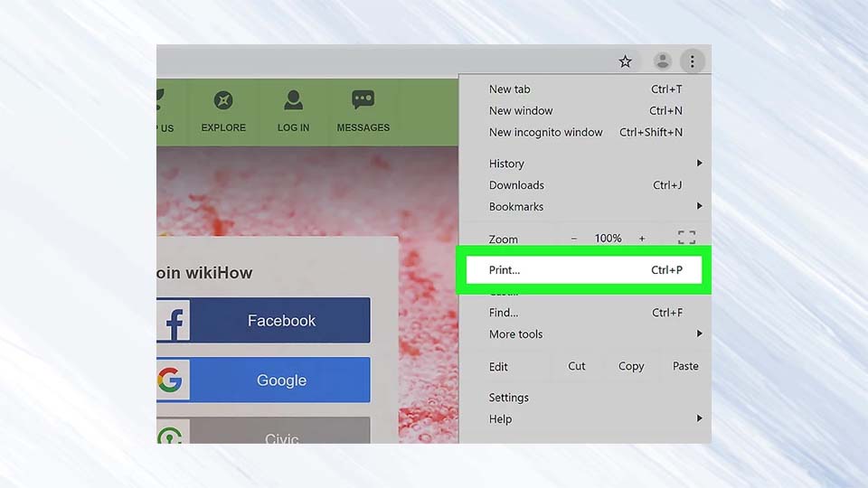Click the 100% zoom value
The width and height of the screenshot is (868, 488).
tap(608, 239)
